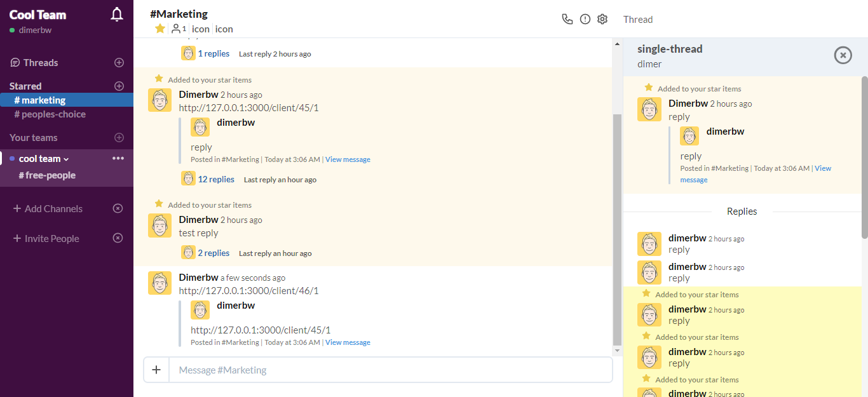This screenshot has height=397, width=868.
Task: Switch to the Thread panel header tab
Action: click(x=637, y=19)
